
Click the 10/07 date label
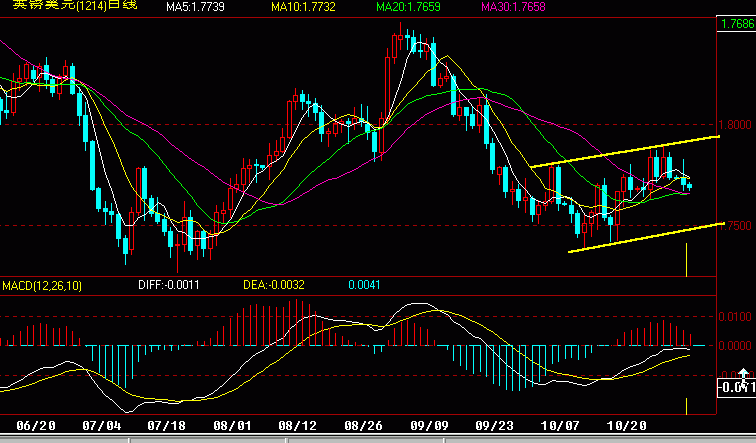(560, 426)
